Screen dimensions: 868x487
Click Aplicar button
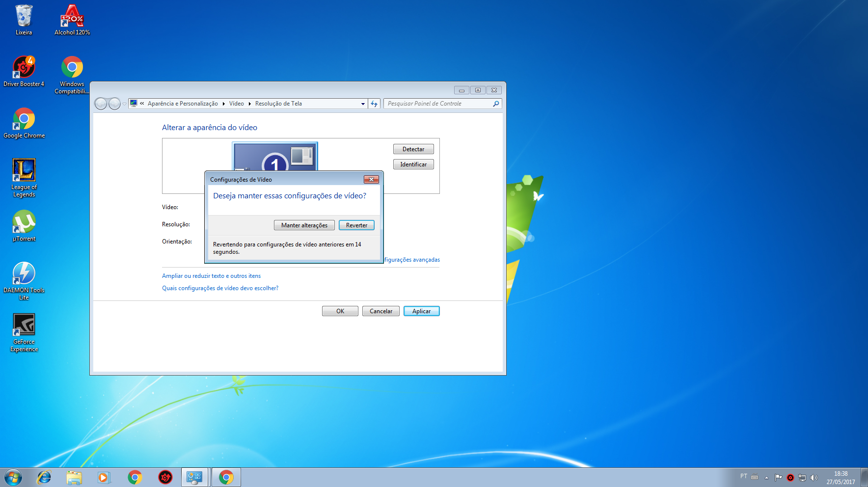coord(421,311)
